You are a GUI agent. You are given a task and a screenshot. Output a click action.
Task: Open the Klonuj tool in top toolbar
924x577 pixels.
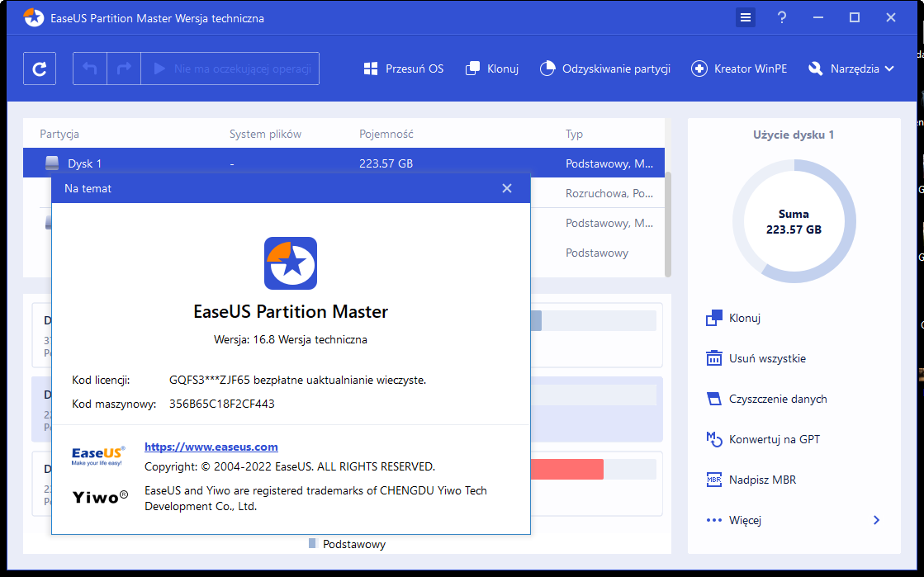tap(492, 69)
